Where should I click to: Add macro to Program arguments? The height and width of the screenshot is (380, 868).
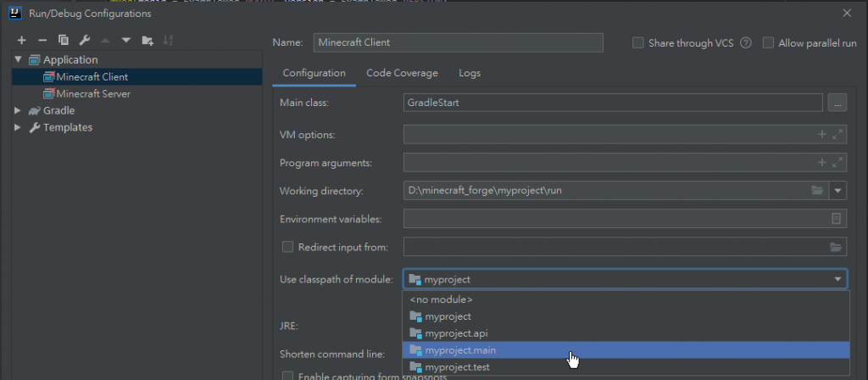coord(822,162)
